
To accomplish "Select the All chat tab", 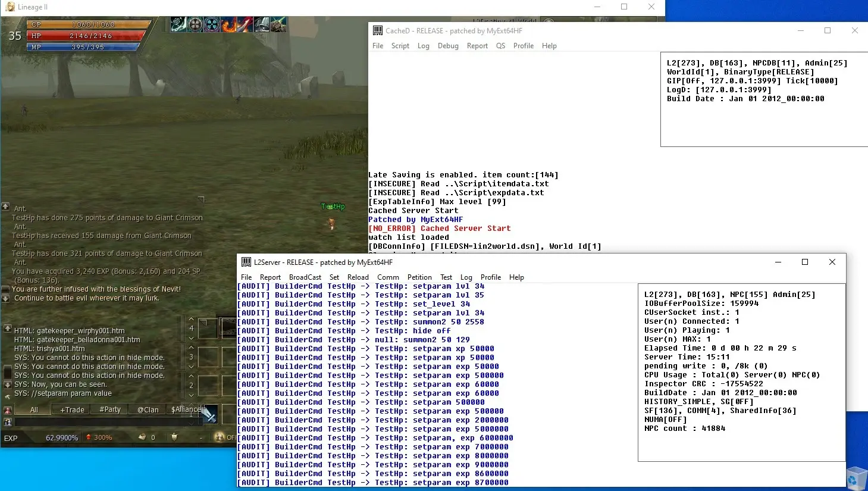I will [34, 409].
